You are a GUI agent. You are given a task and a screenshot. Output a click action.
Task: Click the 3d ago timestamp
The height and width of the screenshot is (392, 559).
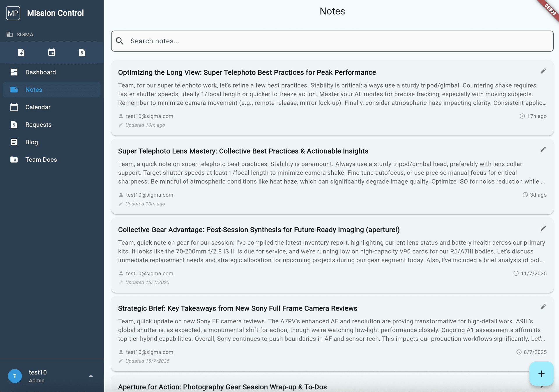[538, 195]
